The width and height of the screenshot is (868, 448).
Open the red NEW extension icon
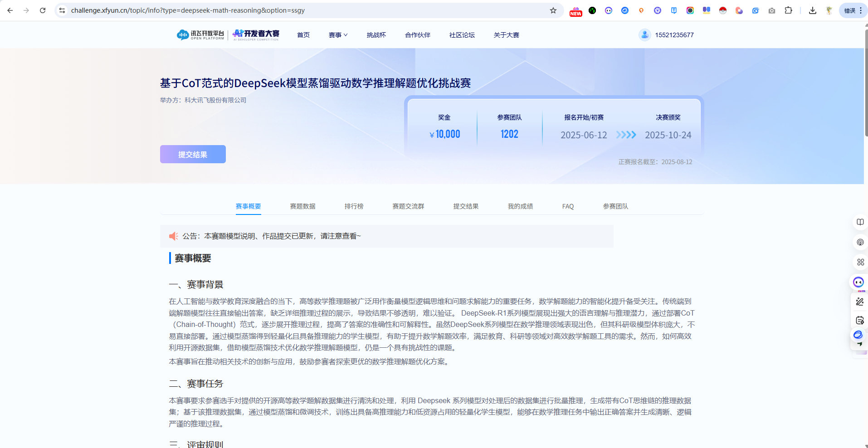[x=576, y=11]
